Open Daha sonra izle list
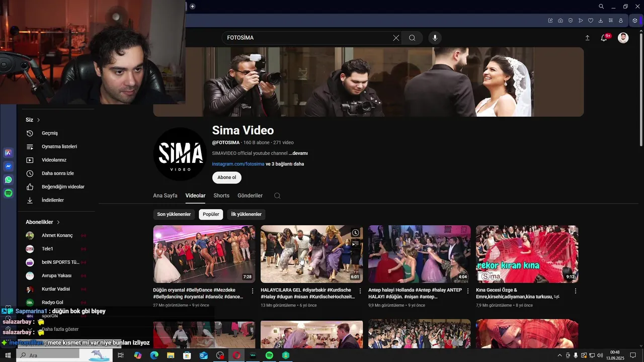This screenshot has height=362, width=644. (x=58, y=173)
